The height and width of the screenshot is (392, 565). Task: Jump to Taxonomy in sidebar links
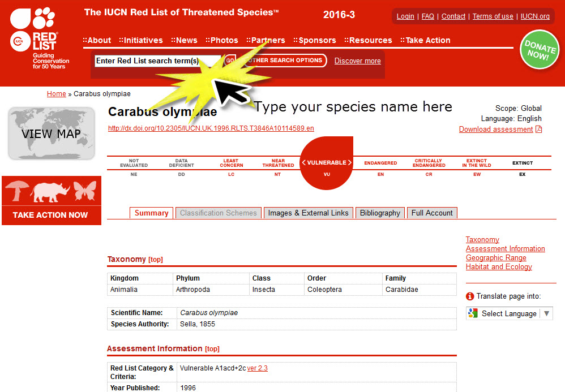tap(482, 239)
